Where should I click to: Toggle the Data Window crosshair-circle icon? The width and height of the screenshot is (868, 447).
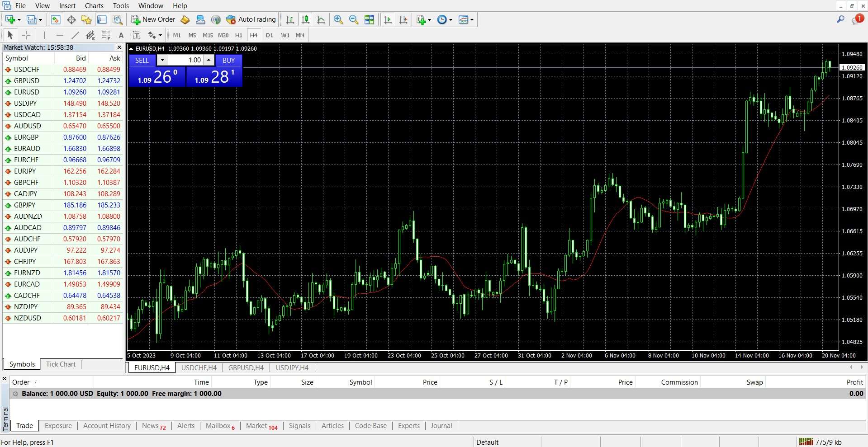click(71, 19)
